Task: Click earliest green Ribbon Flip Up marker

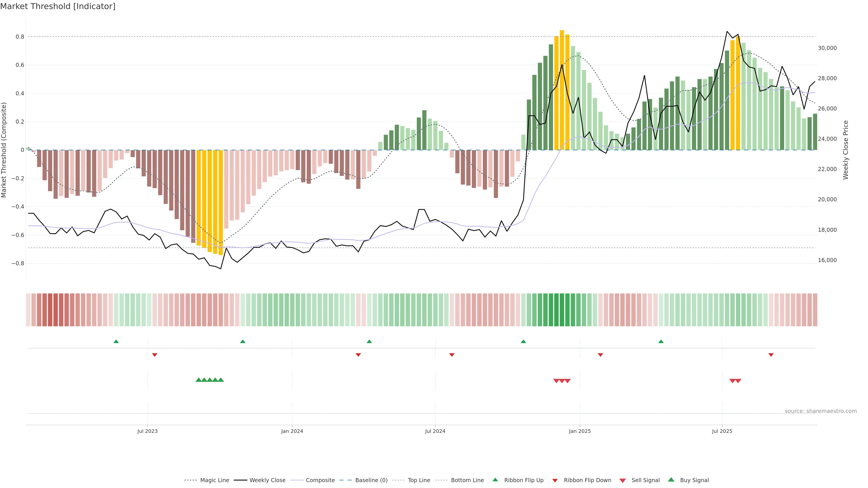Action: [116, 342]
